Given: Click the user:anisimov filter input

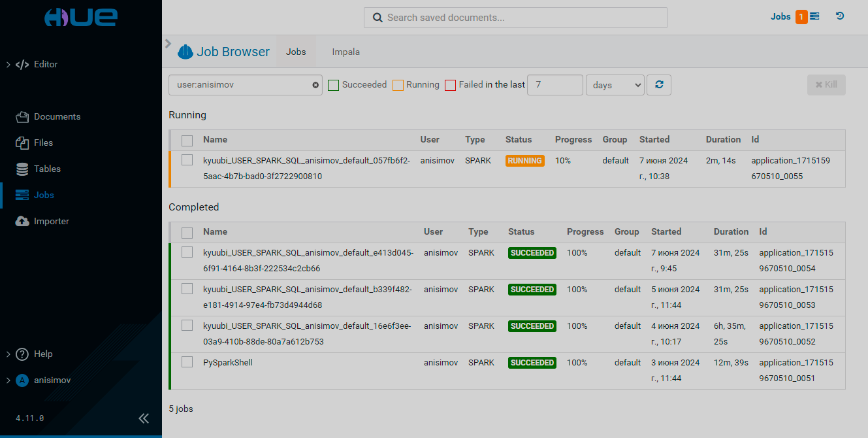Looking at the screenshot, I should tap(246, 85).
